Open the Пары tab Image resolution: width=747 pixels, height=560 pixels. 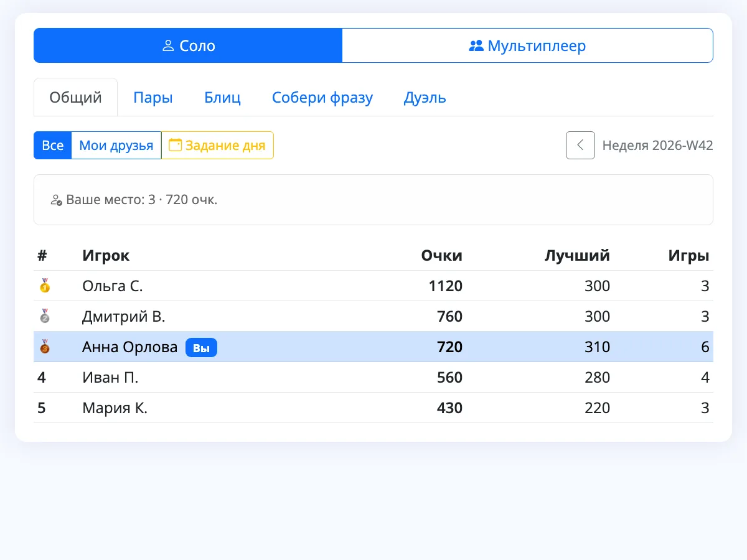(x=153, y=97)
